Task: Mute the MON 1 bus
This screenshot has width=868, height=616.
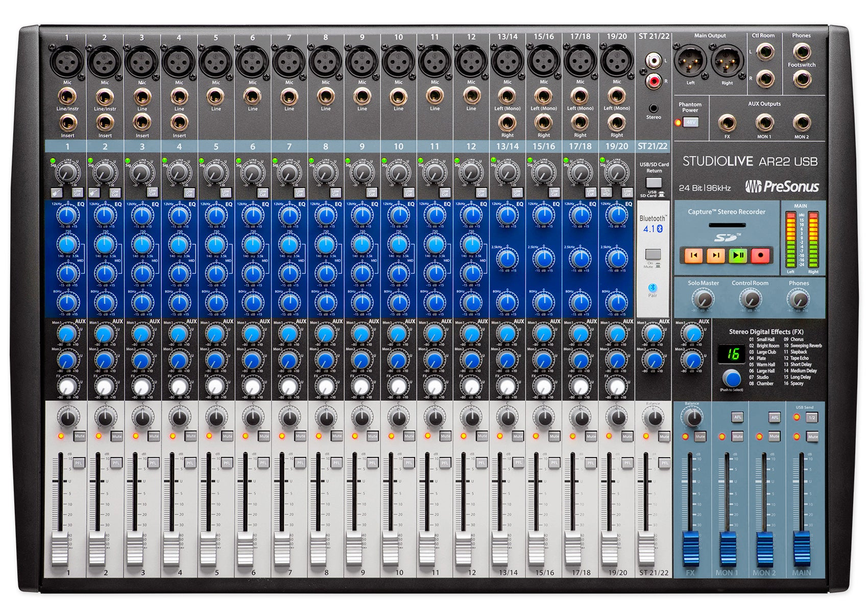Action: click(x=738, y=437)
